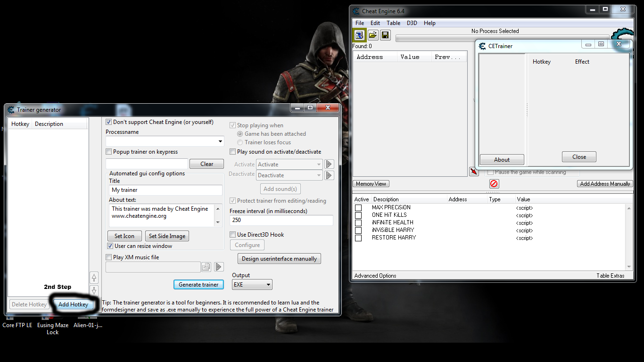Open the D3D menu in Cheat Engine

(x=412, y=23)
